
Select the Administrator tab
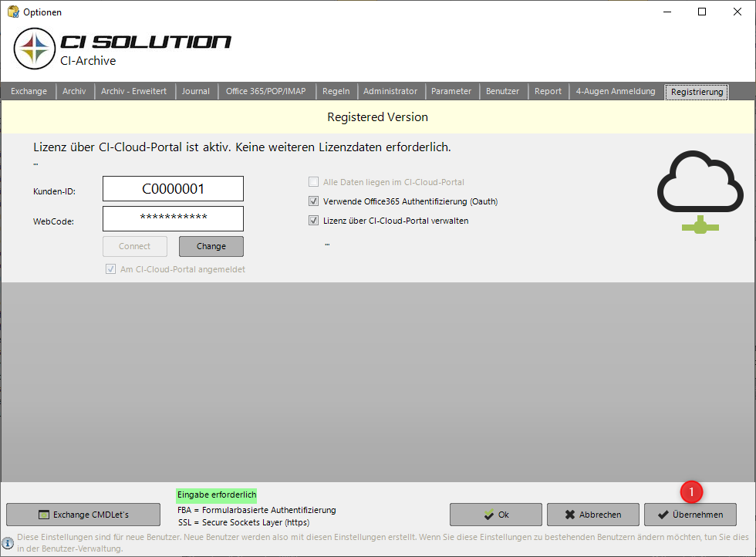[x=391, y=91]
